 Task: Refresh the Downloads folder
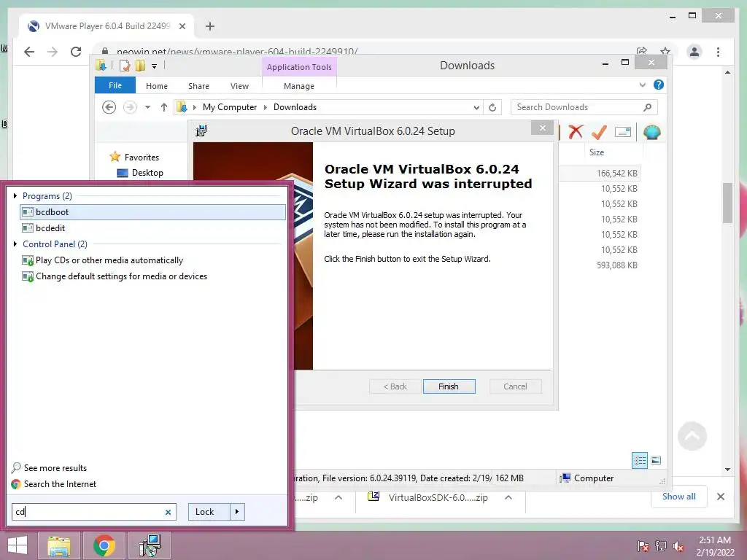point(492,108)
